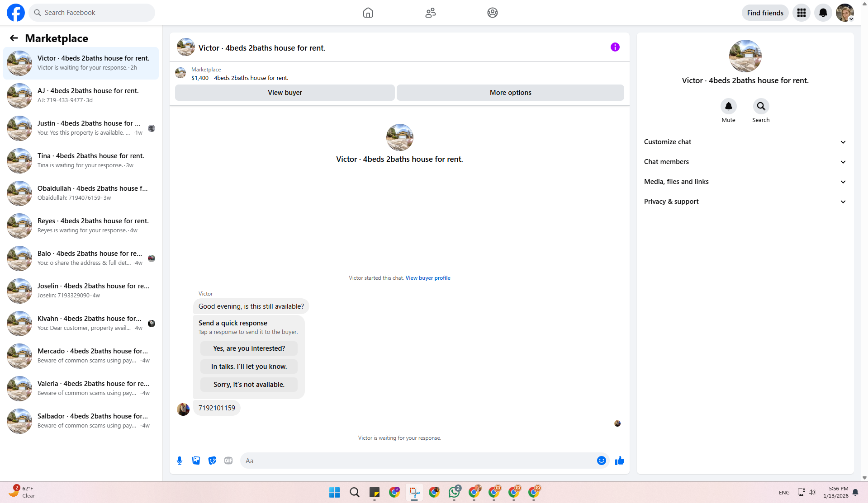
Task: Attach a photo using the image icon
Action: coord(196,461)
